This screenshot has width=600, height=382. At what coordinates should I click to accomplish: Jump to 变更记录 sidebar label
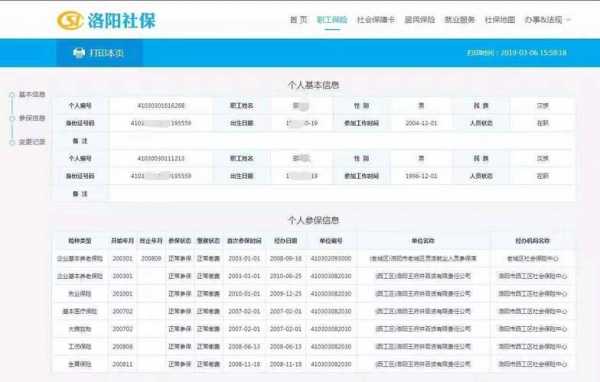click(x=32, y=142)
